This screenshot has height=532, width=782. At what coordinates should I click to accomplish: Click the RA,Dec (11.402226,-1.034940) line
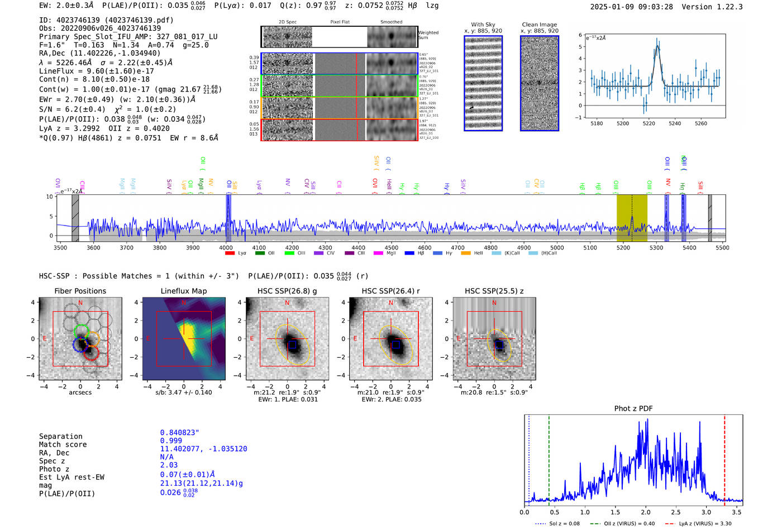[100, 54]
